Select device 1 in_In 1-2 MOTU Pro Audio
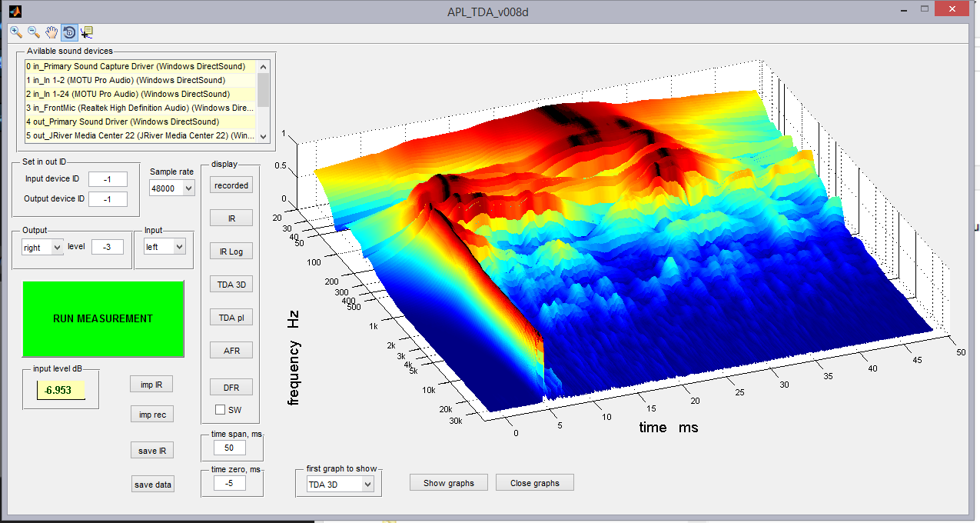Viewport: 980px width, 523px height. point(141,80)
